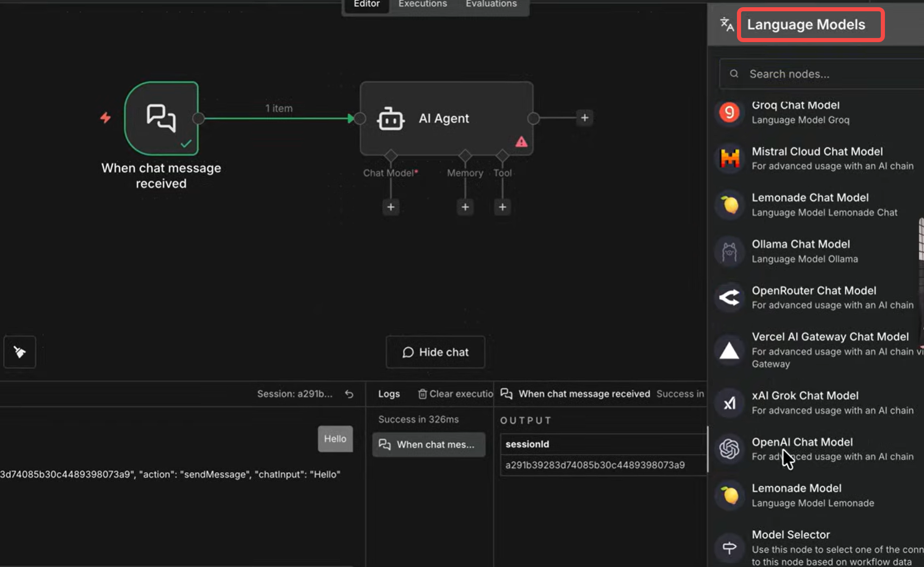Screen dimensions: 924x567
Task: Clear the execution logs
Action: (455, 394)
